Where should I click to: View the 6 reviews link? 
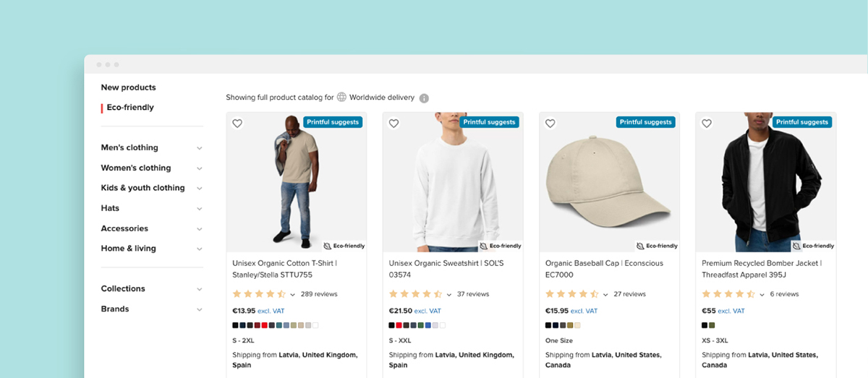click(x=784, y=294)
